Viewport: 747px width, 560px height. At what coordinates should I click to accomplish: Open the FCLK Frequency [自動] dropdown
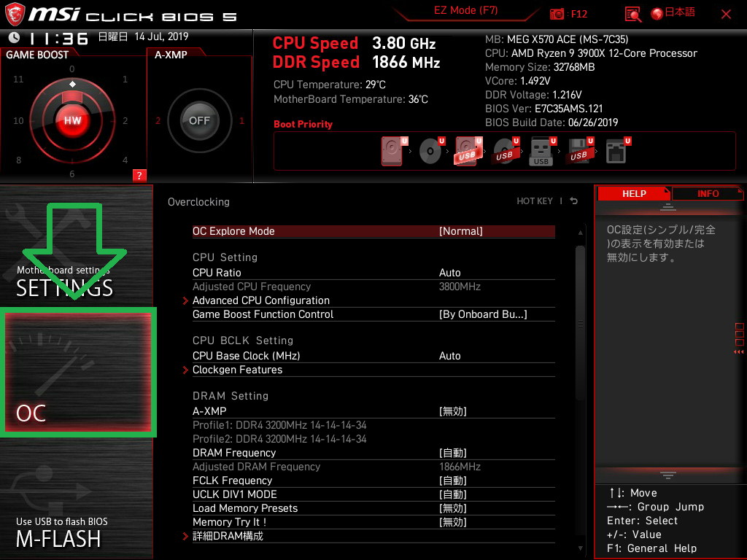click(373, 481)
